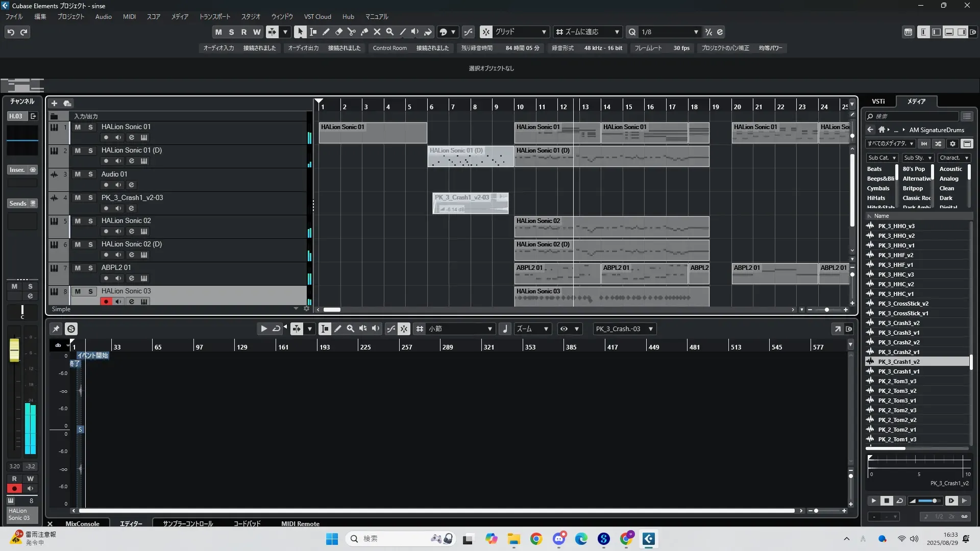This screenshot has width=980, height=551.
Task: Click the Undo arrow icon
Action: click(x=11, y=32)
